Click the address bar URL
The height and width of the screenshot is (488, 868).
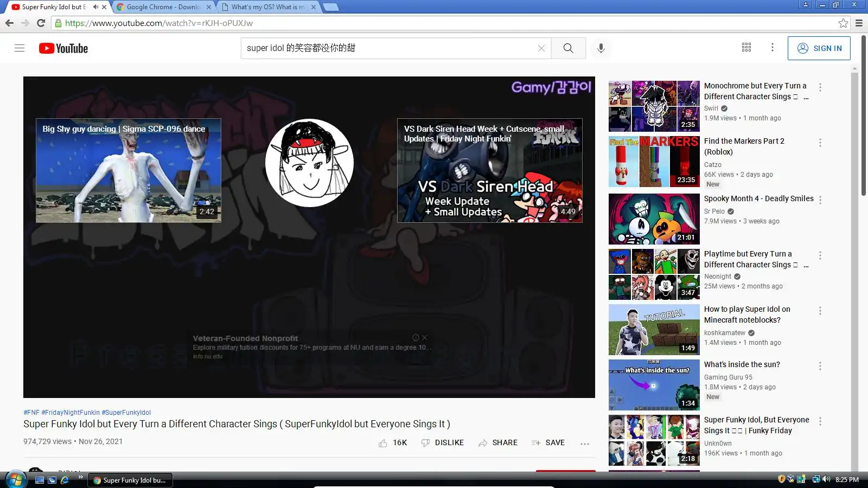pos(159,23)
